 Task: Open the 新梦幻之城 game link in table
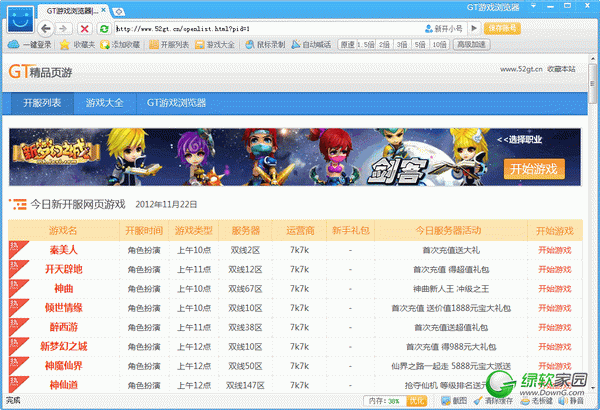click(64, 346)
